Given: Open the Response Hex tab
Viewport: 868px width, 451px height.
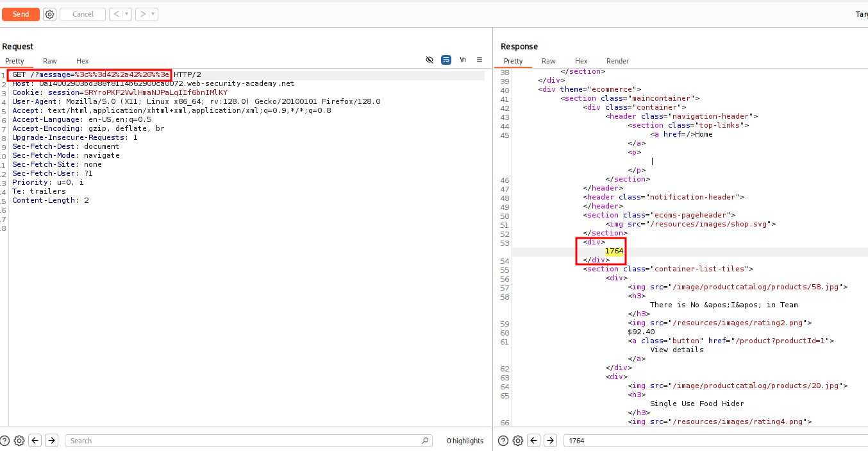Looking at the screenshot, I should pyautogui.click(x=581, y=61).
